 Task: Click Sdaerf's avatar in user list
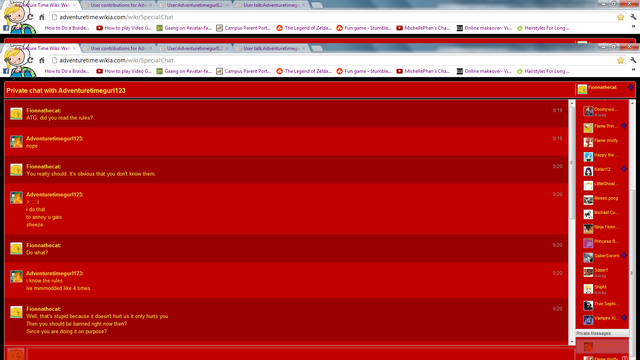coord(588,272)
